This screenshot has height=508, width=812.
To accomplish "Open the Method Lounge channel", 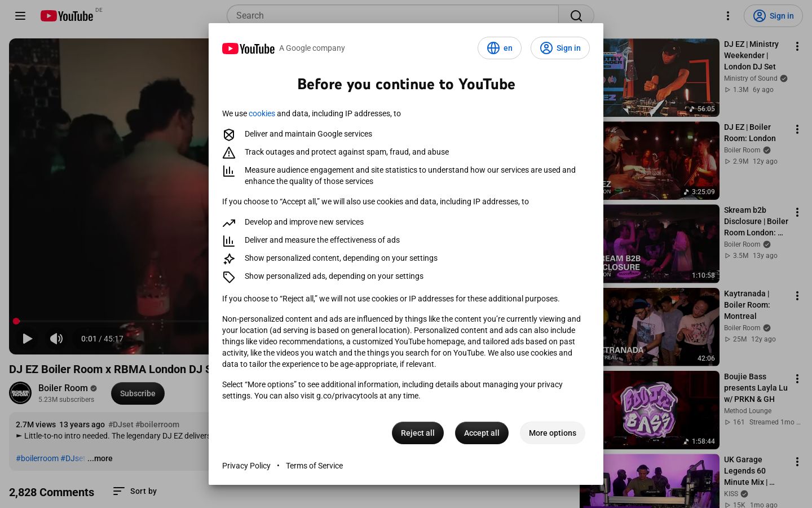I will (x=748, y=411).
